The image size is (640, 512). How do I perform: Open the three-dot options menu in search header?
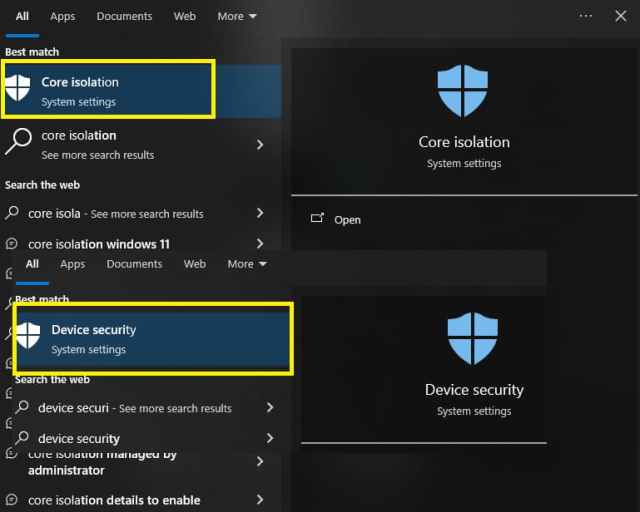click(586, 16)
